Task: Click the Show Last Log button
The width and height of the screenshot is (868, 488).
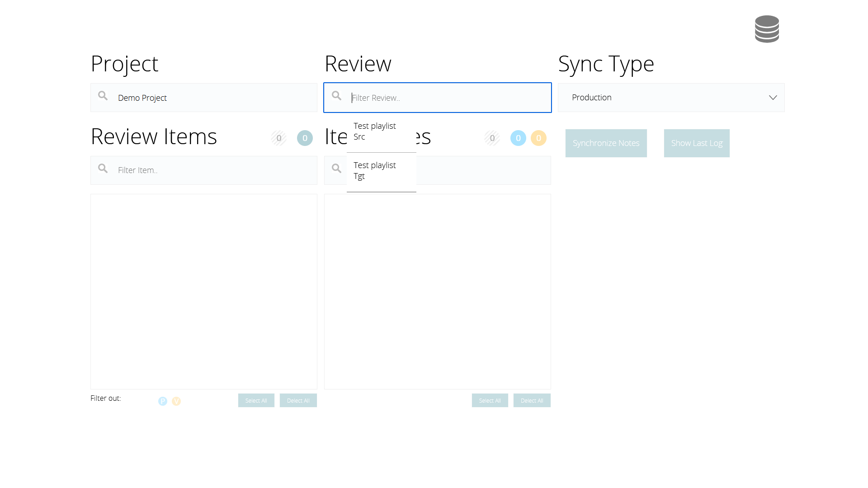Action: pyautogui.click(x=696, y=143)
